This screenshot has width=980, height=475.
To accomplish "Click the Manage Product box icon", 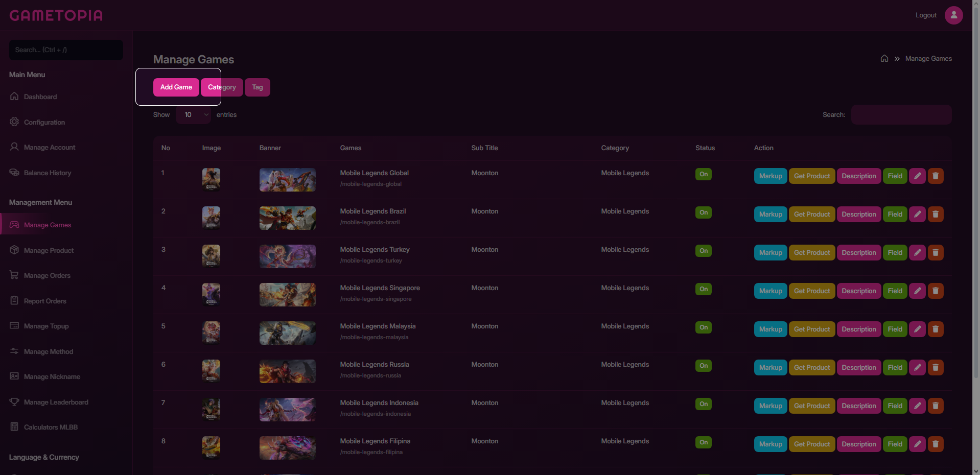I will (x=14, y=250).
